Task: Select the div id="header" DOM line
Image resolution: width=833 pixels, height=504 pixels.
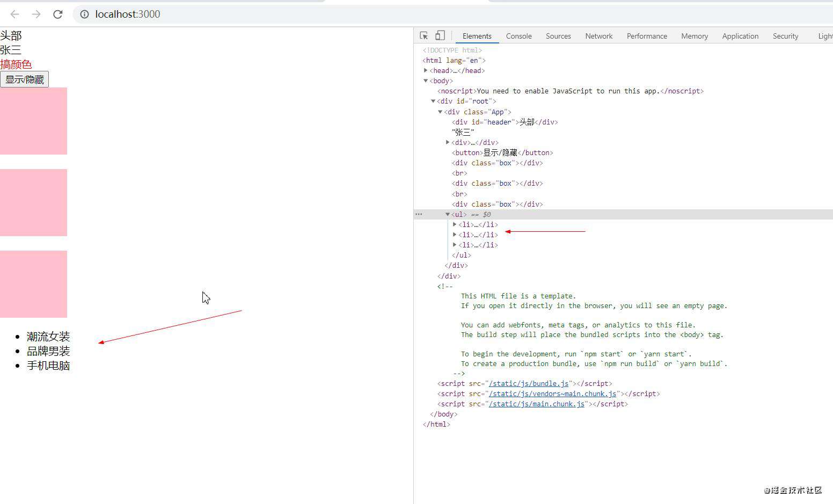Action: [505, 122]
